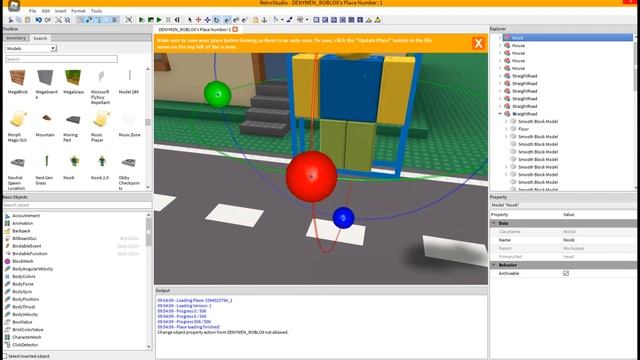Screen dimensions: 640x360
Task: Start play test with first green play icon
Action: point(141,20)
